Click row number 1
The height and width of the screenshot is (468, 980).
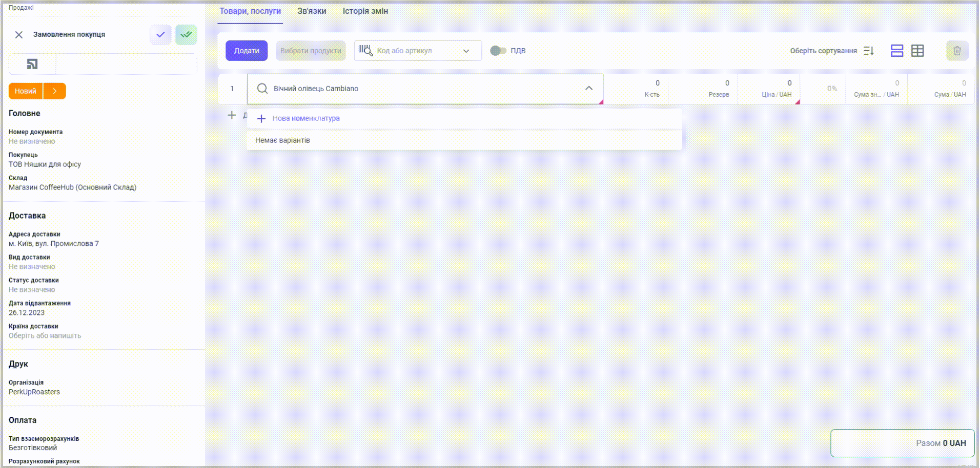(x=232, y=89)
